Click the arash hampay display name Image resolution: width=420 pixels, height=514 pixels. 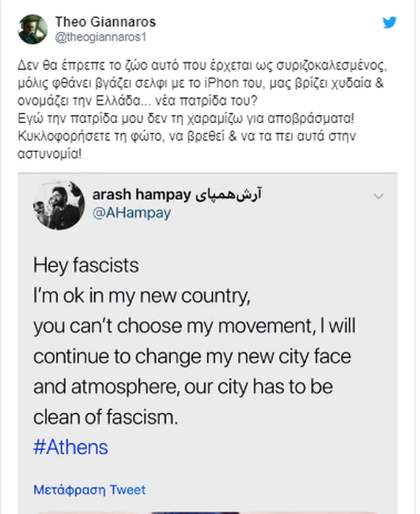pyautogui.click(x=142, y=195)
